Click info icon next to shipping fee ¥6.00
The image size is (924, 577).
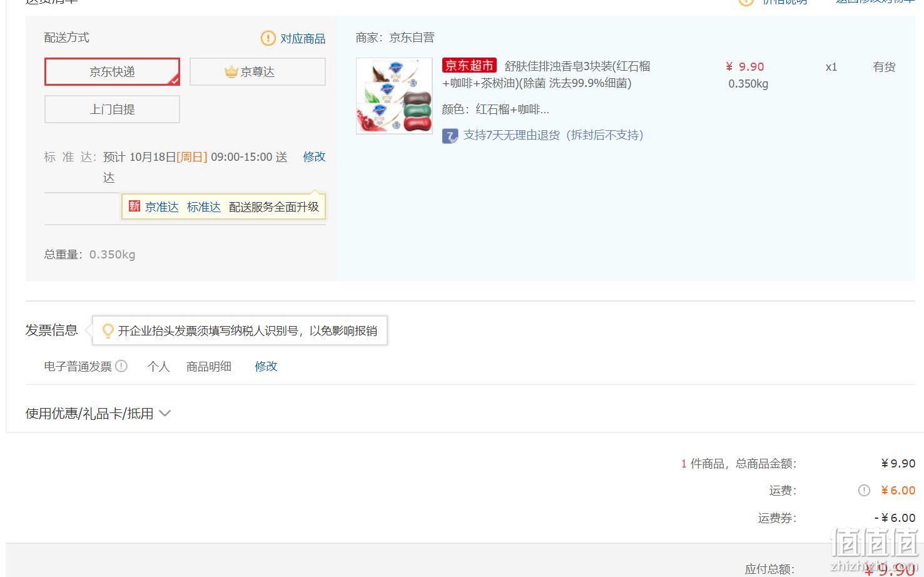click(864, 491)
